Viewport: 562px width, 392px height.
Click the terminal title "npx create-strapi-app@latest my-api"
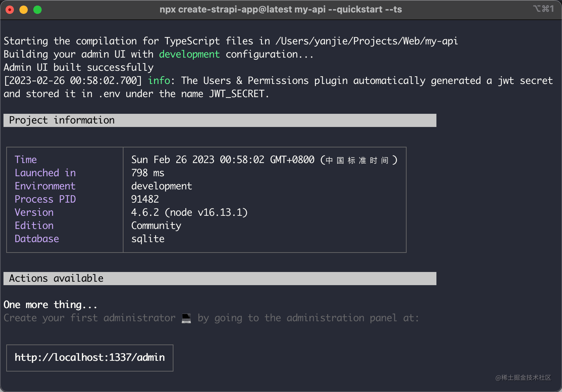[x=243, y=9]
